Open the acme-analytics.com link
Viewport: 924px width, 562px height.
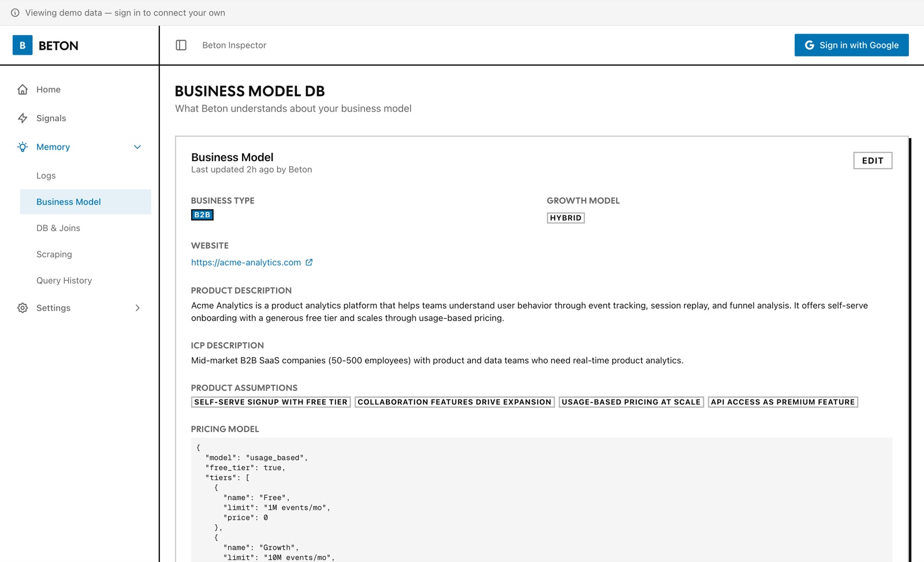click(246, 262)
